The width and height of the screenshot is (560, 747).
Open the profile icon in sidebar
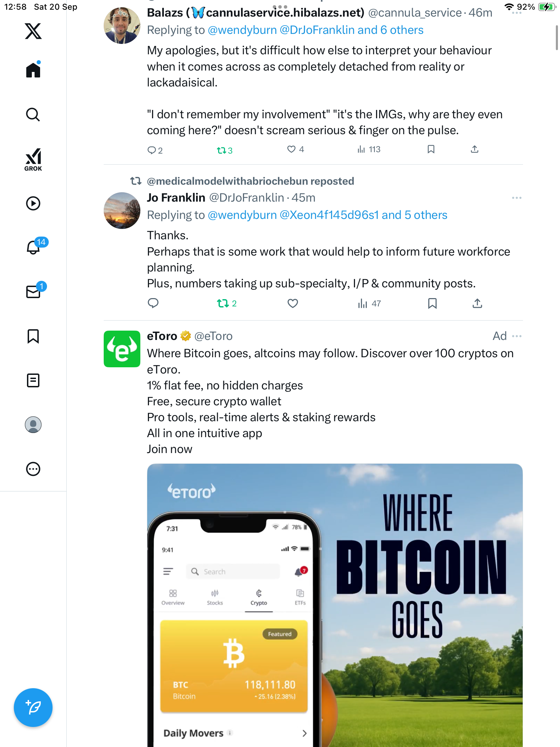tap(33, 425)
